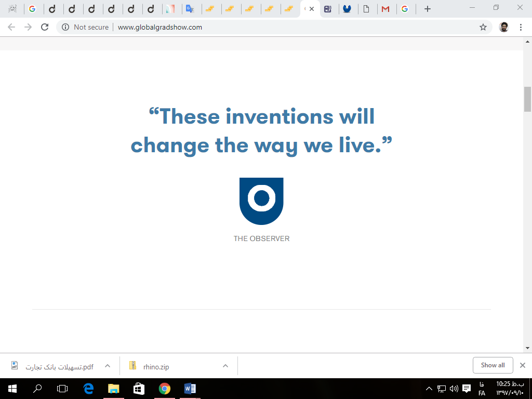Open the downloaded rhino.zip file
Image resolution: width=532 pixels, height=399 pixels.
click(x=156, y=366)
